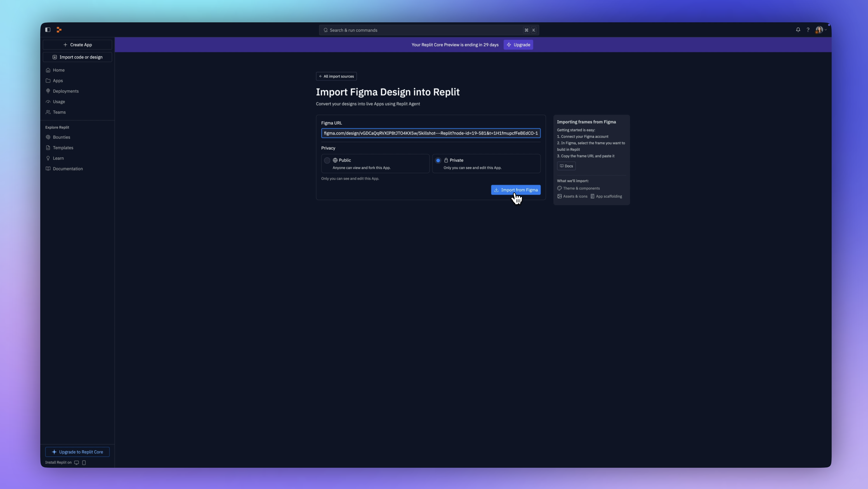Image resolution: width=868 pixels, height=489 pixels.
Task: Click '3. Copy the frame URL and paste it' text
Action: [585, 156]
